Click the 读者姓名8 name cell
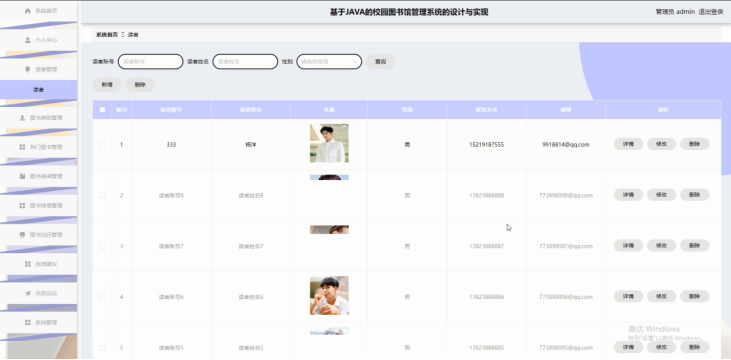The height and width of the screenshot is (360, 731). [x=251, y=195]
